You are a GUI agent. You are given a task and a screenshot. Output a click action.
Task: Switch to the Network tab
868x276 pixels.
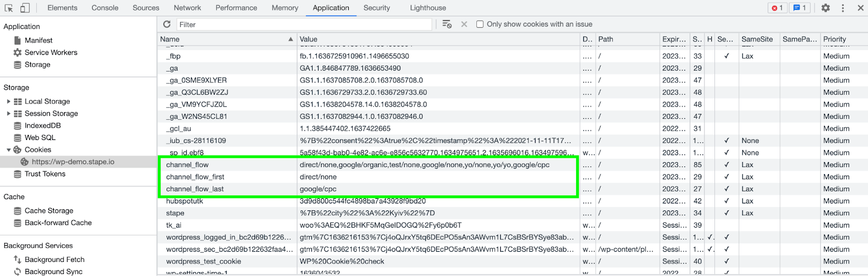pyautogui.click(x=187, y=8)
